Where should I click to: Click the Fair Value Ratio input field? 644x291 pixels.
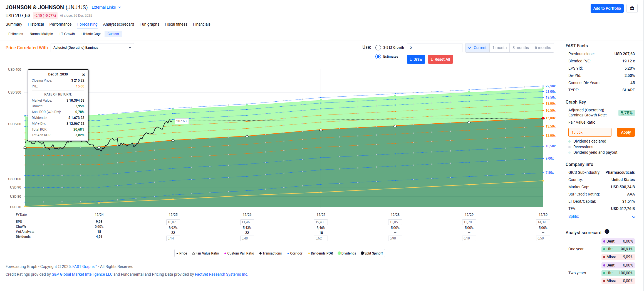(x=589, y=132)
